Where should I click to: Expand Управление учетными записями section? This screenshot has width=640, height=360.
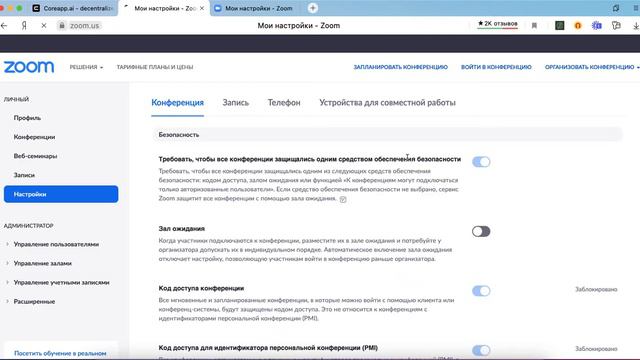click(x=61, y=282)
